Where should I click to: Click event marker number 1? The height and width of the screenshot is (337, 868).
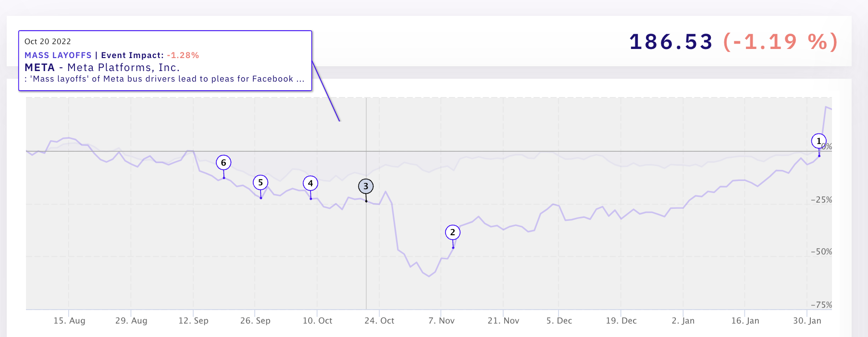pos(818,141)
